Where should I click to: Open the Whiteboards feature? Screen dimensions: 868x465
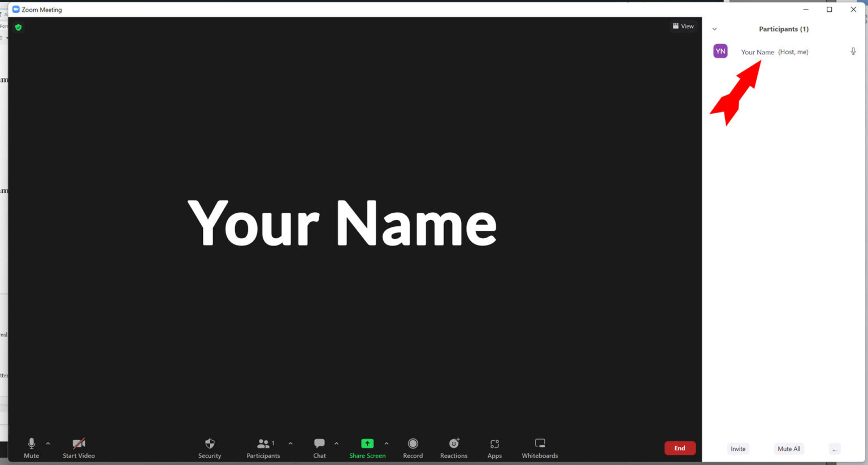[539, 447]
